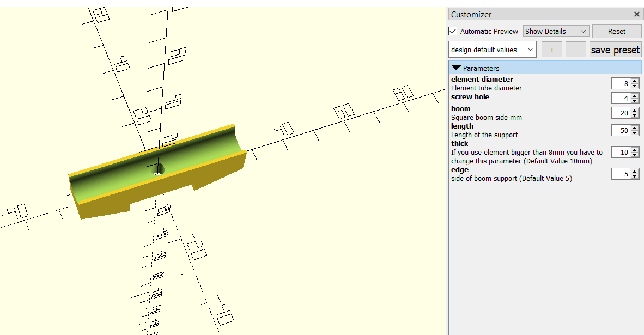
Task: Click the save preset button
Action: (615, 50)
